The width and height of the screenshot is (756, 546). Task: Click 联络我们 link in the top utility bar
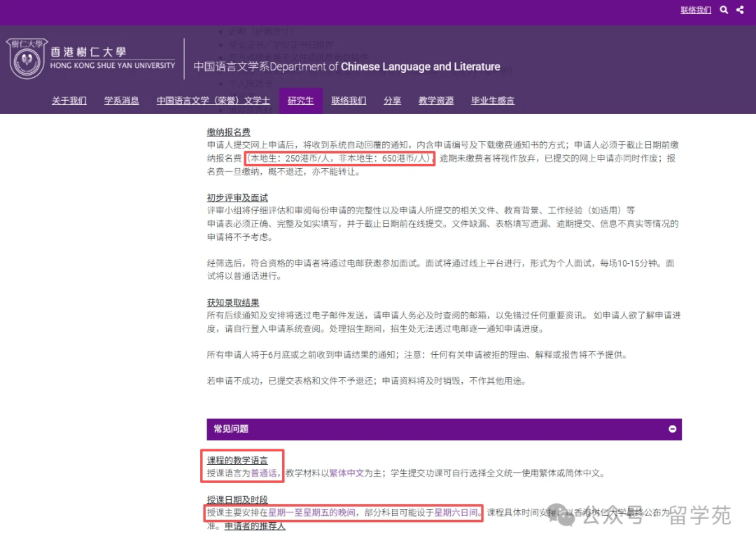(695, 10)
